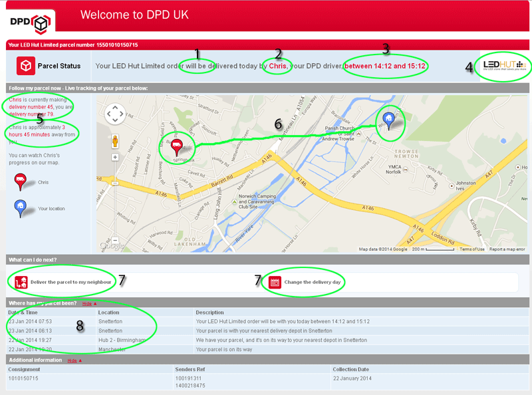Click the Your parcel is on its way description
The image size is (532, 395).
(x=224, y=350)
